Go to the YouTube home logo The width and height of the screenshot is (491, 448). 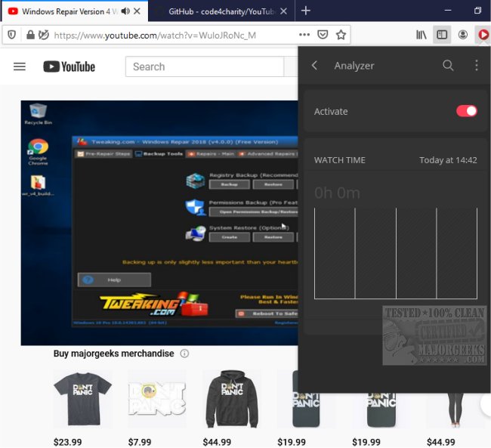click(x=69, y=66)
